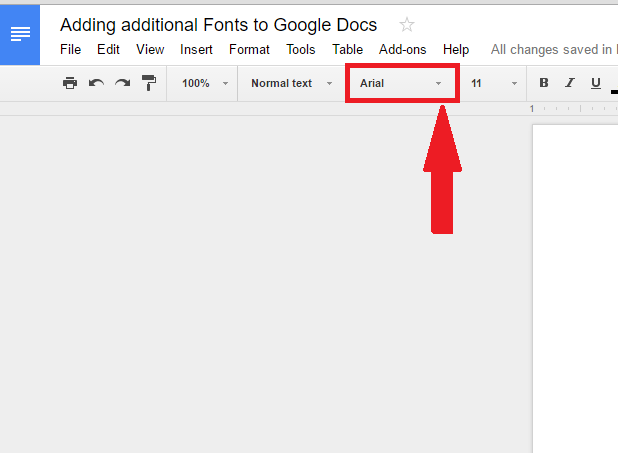The height and width of the screenshot is (453, 618).
Task: Print the document
Action: click(x=70, y=83)
